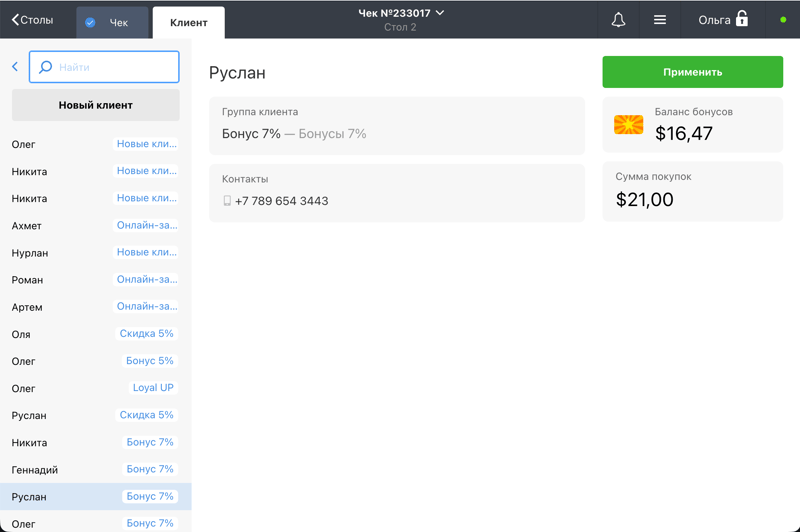Click the Стол 2 subtitle
This screenshot has width=800, height=532.
[x=401, y=27]
